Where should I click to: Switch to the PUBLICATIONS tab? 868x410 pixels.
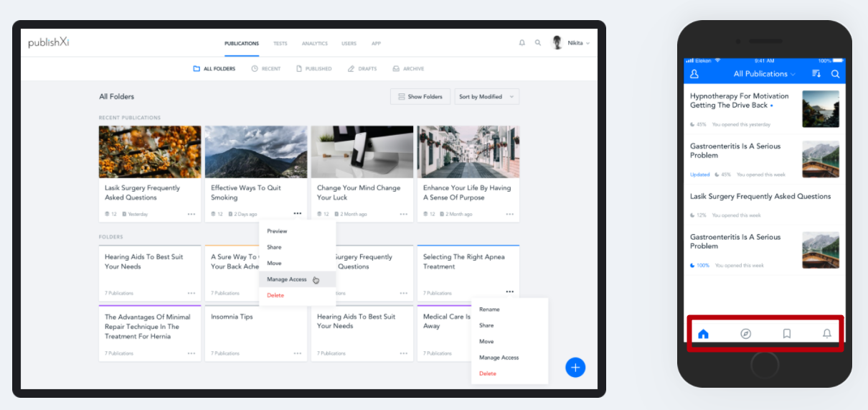pos(242,43)
